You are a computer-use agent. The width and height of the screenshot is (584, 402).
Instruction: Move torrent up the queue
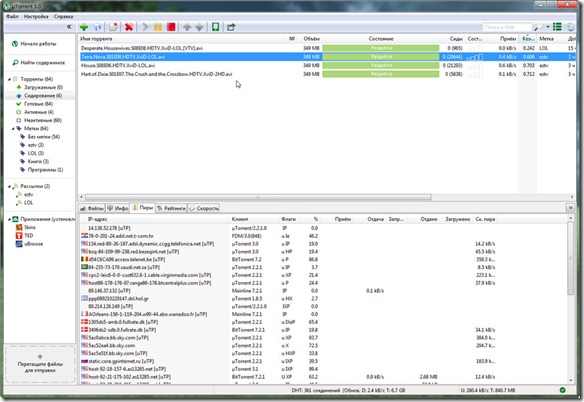(x=187, y=27)
